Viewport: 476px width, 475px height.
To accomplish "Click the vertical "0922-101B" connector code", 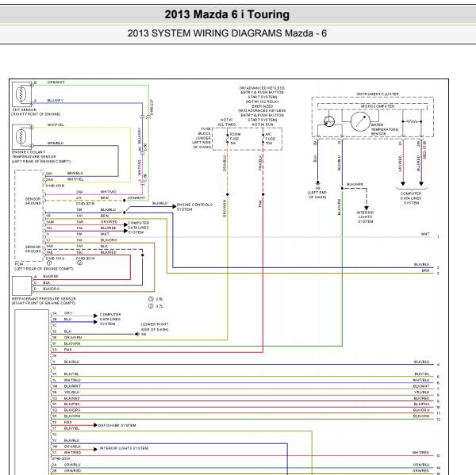I will click(424, 150).
